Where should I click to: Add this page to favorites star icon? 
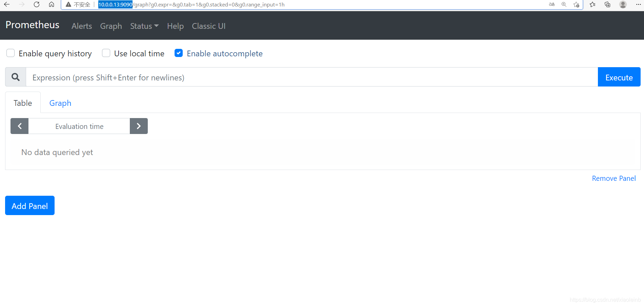point(576,4)
